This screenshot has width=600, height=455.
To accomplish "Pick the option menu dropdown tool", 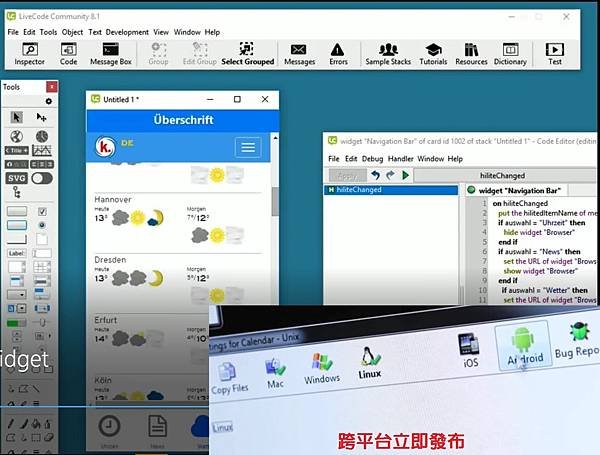I will point(16,295).
